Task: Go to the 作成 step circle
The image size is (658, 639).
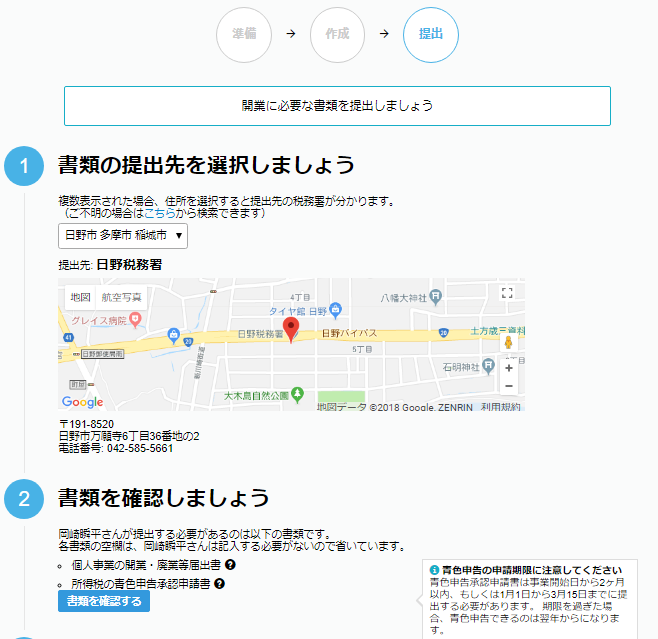Action: [x=337, y=34]
